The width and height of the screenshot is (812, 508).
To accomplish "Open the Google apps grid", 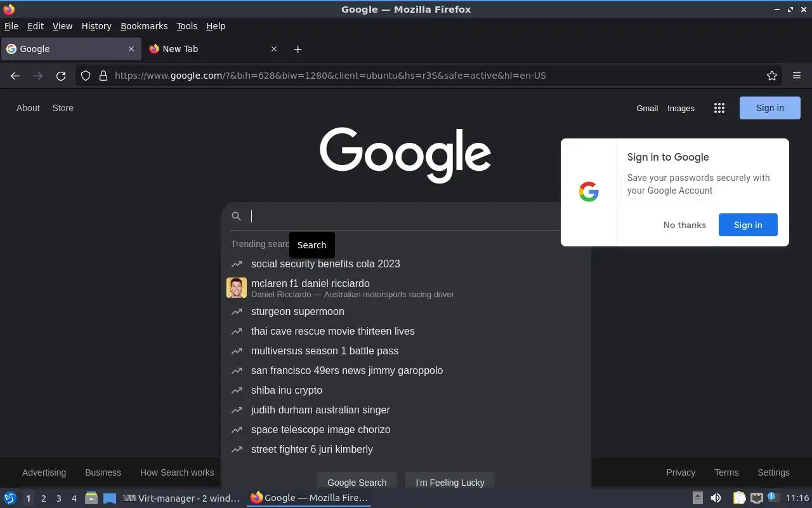I will coord(719,108).
